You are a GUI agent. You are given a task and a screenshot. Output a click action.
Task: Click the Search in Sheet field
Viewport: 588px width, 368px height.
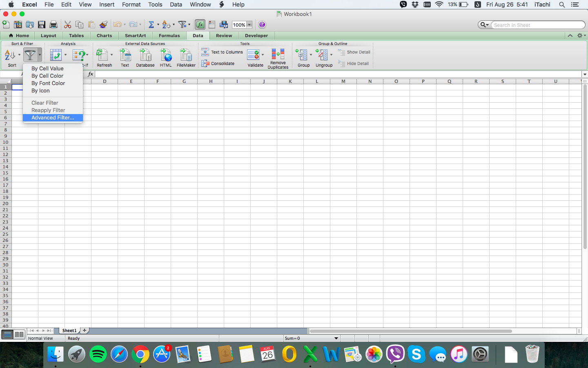click(x=538, y=25)
